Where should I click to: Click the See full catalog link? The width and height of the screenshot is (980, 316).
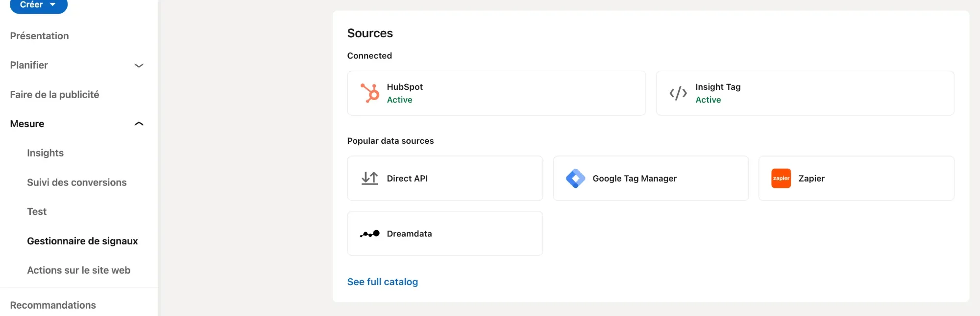click(x=382, y=282)
